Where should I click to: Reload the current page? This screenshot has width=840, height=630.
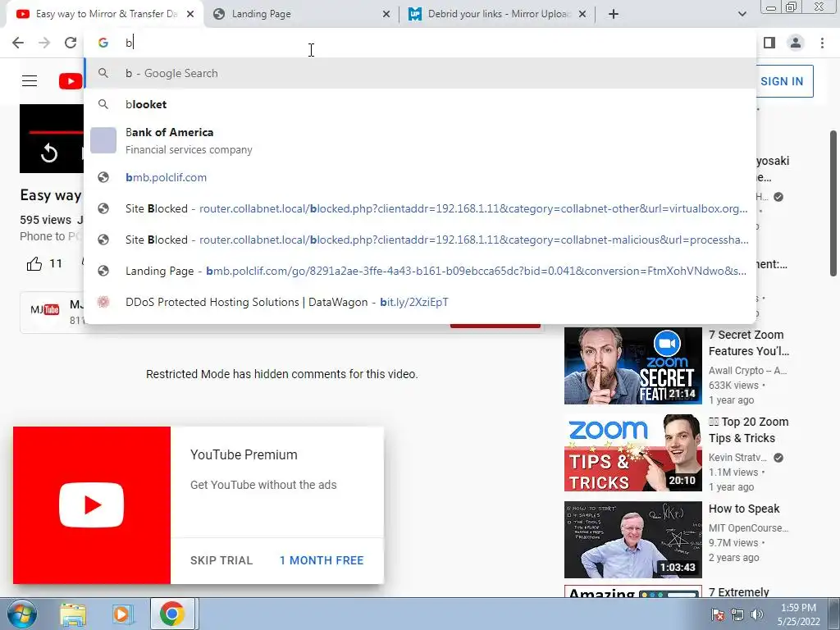[x=71, y=43]
